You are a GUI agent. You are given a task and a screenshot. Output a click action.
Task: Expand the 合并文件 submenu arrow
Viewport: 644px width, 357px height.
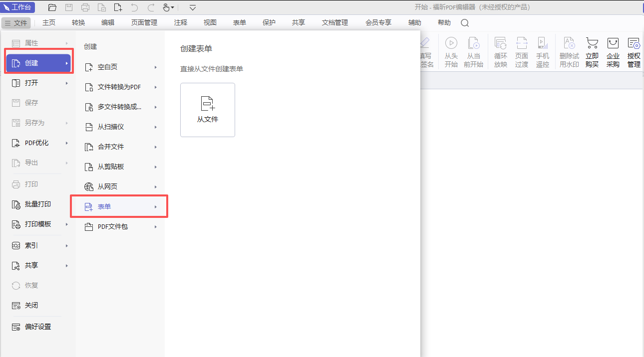point(156,147)
